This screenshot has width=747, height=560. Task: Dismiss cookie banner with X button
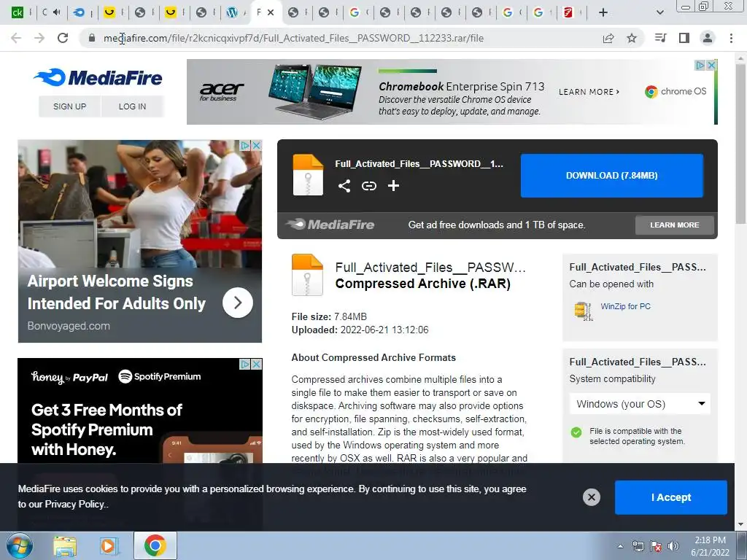[591, 497]
